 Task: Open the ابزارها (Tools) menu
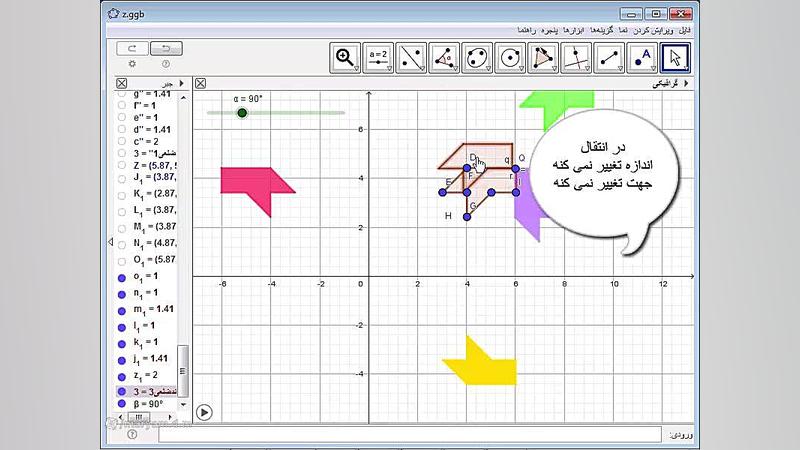pyautogui.click(x=573, y=31)
